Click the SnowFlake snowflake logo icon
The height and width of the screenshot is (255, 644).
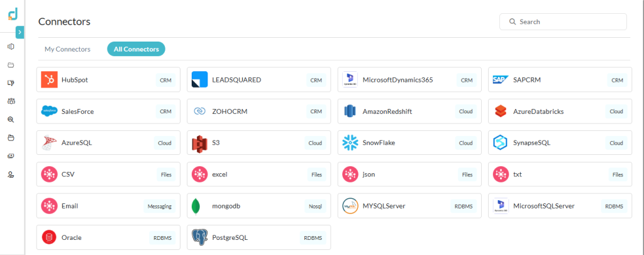(x=350, y=143)
